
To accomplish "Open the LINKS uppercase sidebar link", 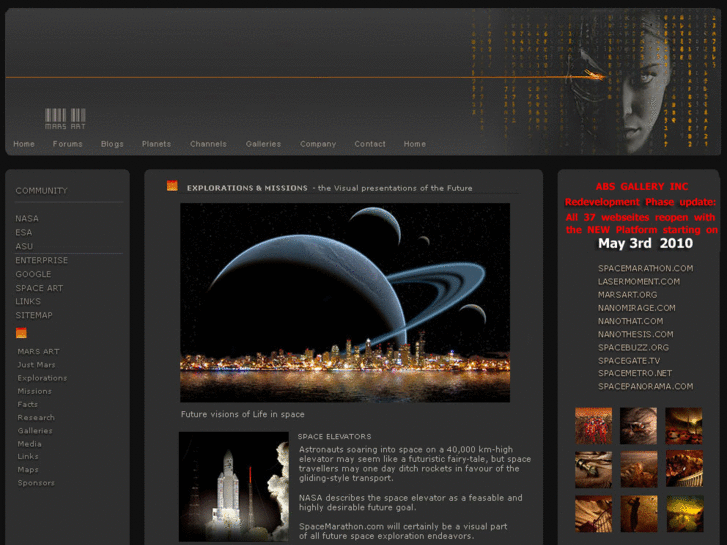I will [x=28, y=301].
